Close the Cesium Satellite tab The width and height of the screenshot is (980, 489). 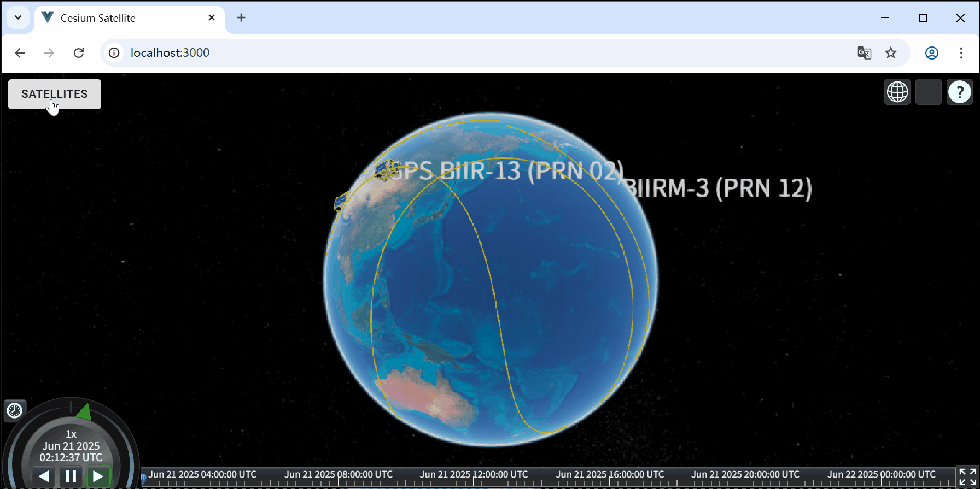212,17
